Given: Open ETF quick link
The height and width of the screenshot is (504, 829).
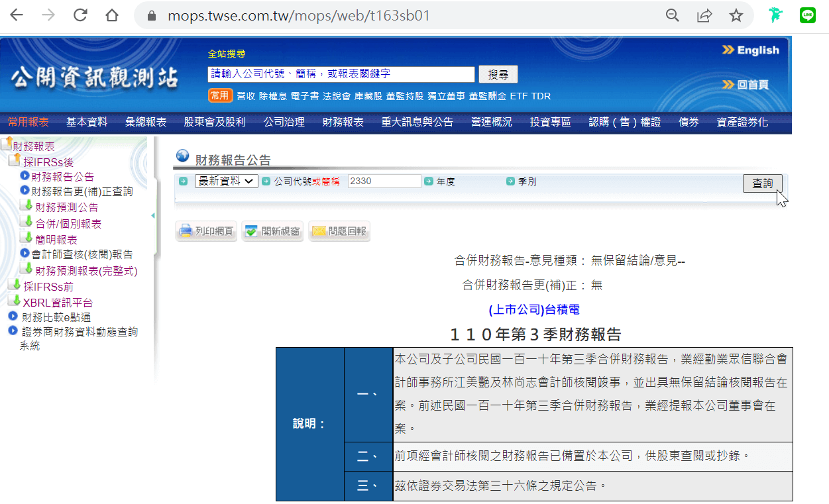Looking at the screenshot, I should coord(519,96).
